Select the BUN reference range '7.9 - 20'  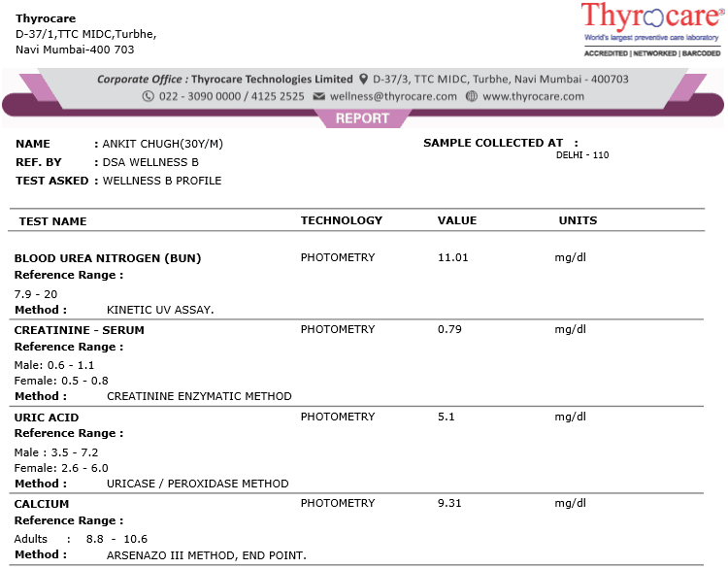[36, 294]
